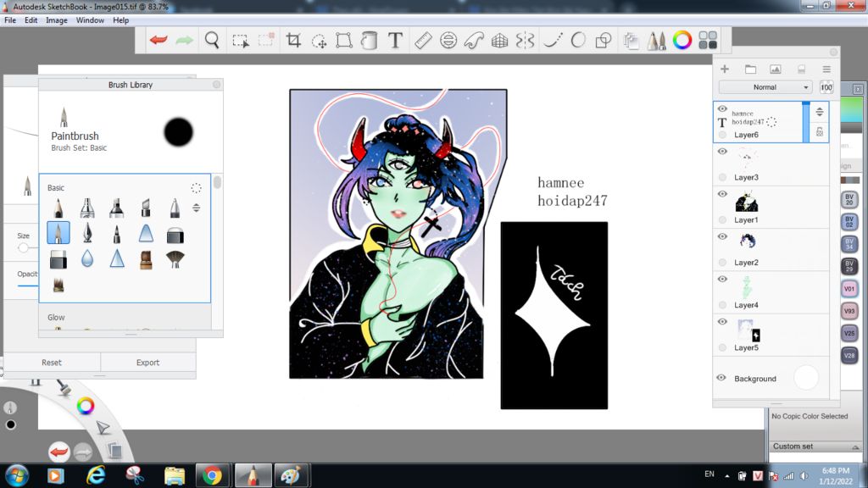
Task: Hide the Background layer
Action: pyautogui.click(x=721, y=377)
